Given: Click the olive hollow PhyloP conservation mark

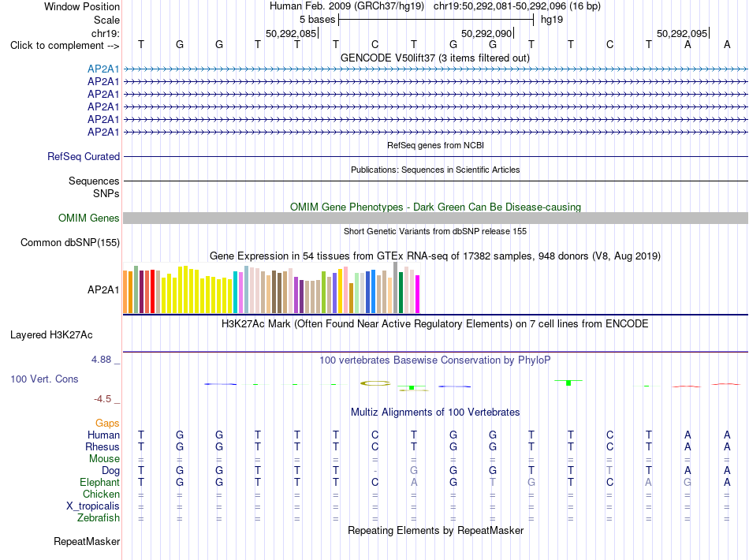Looking at the screenshot, I should point(375,383).
